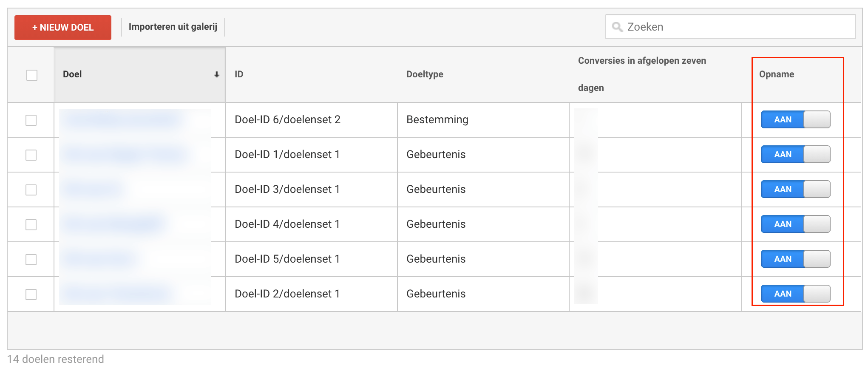Sort by the Doel column header
The height and width of the screenshot is (368, 868).
pos(73,74)
